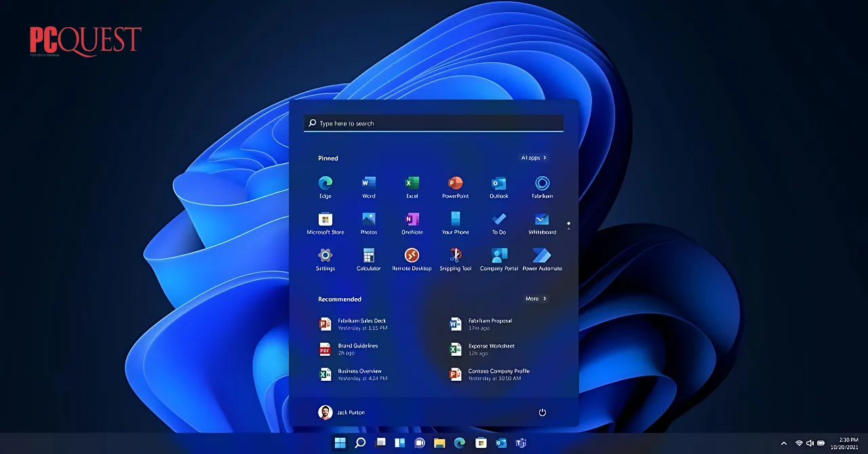
Task: Expand the Recommended section with More
Action: click(x=536, y=298)
